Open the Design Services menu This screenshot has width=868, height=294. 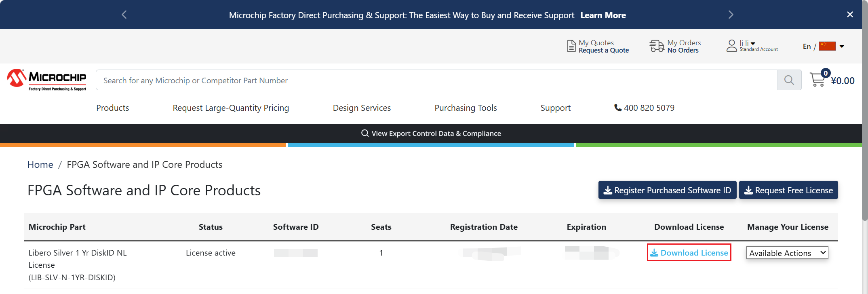(x=362, y=108)
